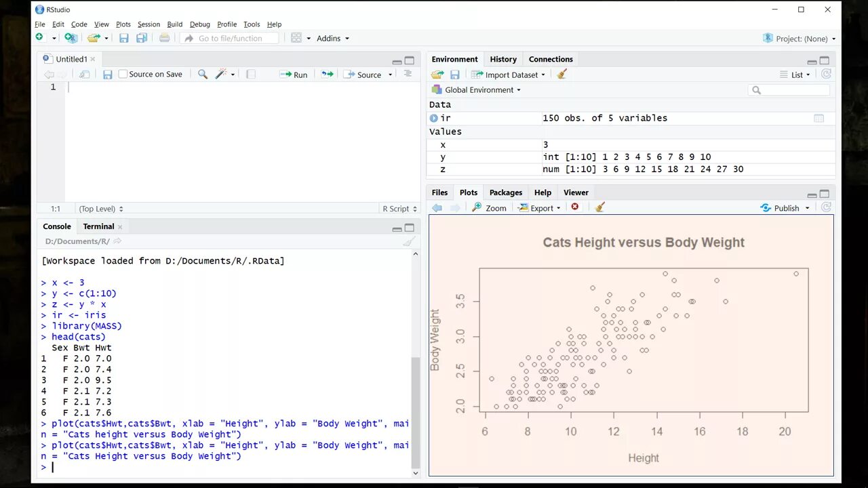This screenshot has width=868, height=488.
Task: Click the code tools magic wand icon
Action: 220,75
